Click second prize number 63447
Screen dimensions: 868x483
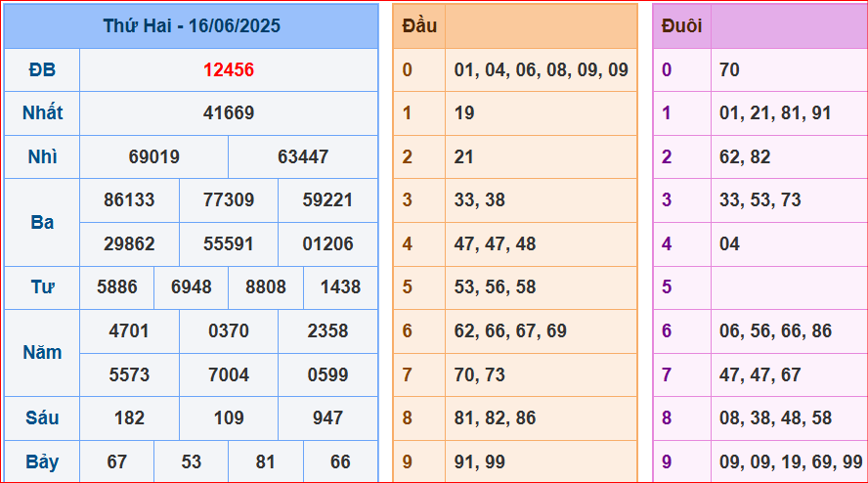click(x=303, y=156)
